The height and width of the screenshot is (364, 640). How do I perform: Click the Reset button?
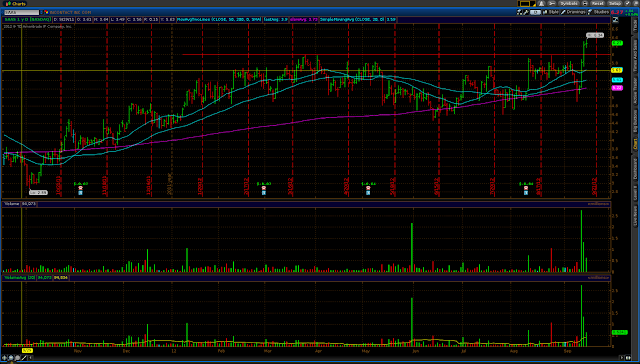point(597,3)
